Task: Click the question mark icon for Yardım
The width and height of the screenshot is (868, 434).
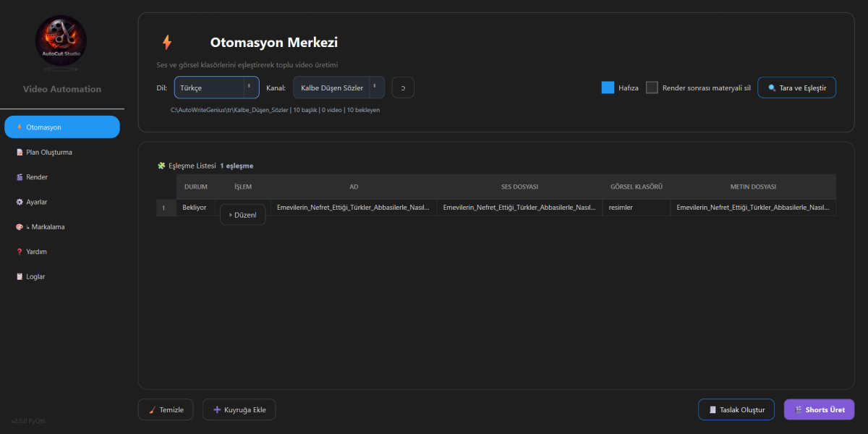Action: point(20,252)
